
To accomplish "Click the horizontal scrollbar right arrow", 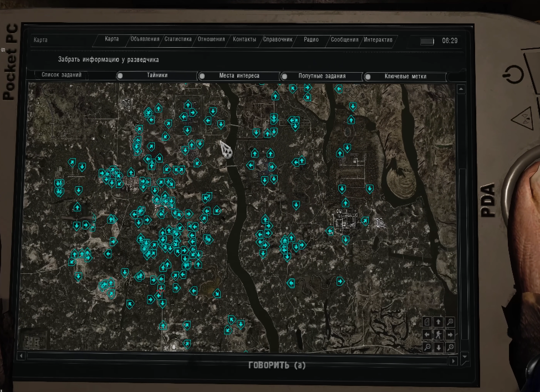I will (453, 360).
